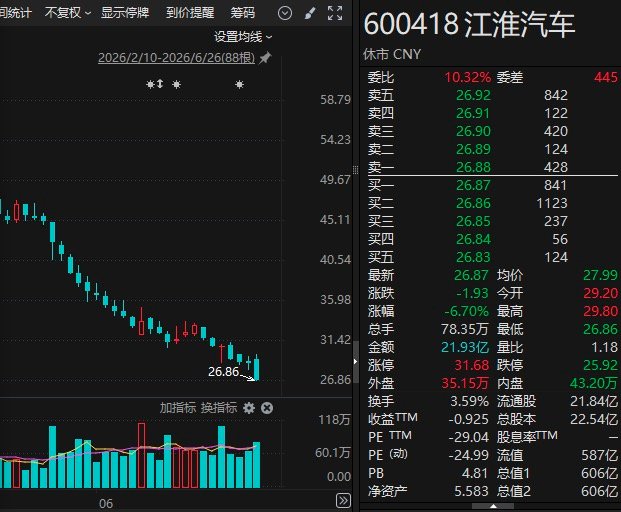Image resolution: width=621 pixels, height=512 pixels.
Task: Select the drawing brush tool
Action: coord(310,13)
